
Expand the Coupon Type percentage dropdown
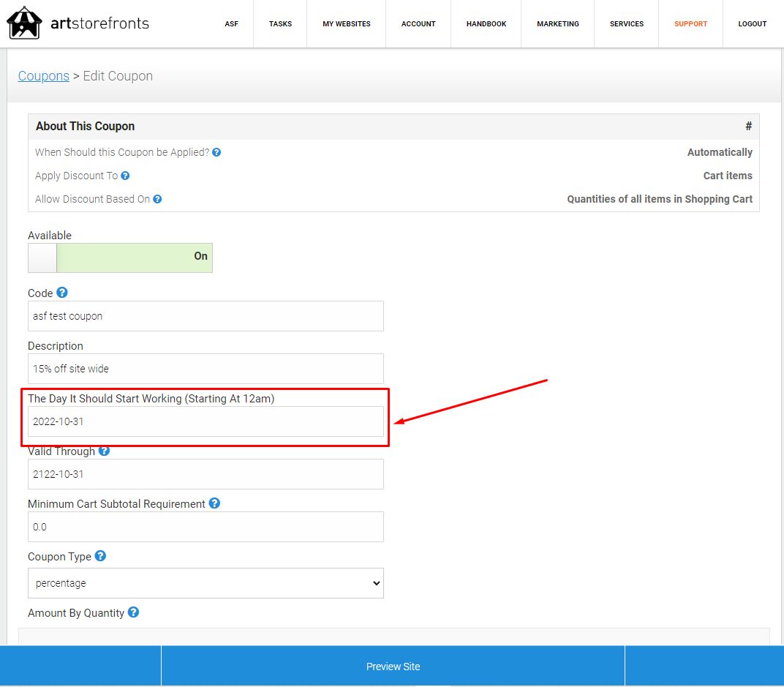click(x=206, y=583)
